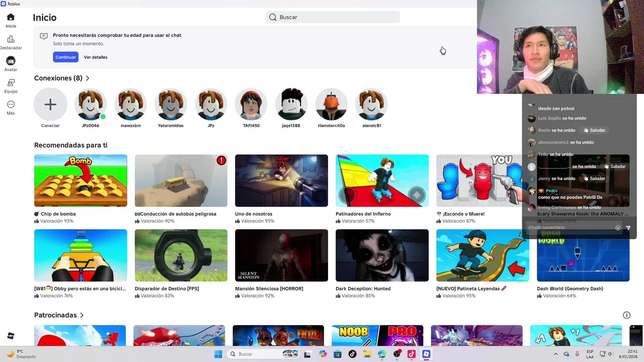This screenshot has height=362, width=644.
Task: Click the ESP LAA language indicator
Action: (x=590, y=354)
